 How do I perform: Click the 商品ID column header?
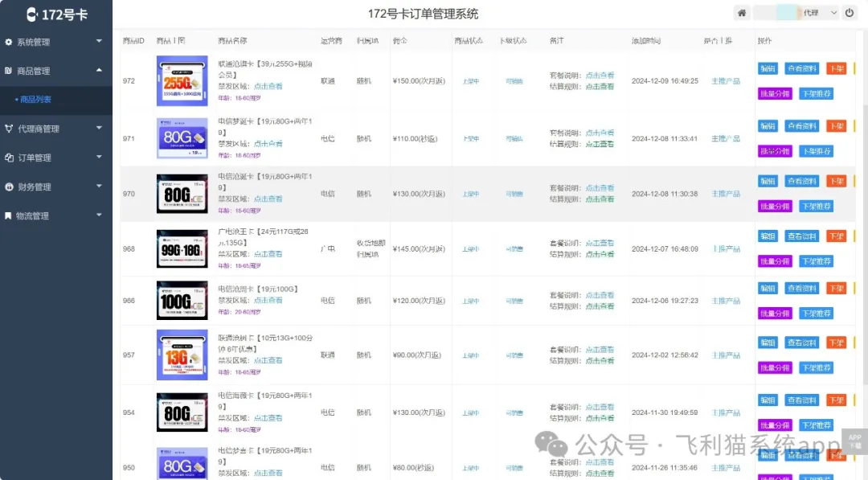click(133, 41)
